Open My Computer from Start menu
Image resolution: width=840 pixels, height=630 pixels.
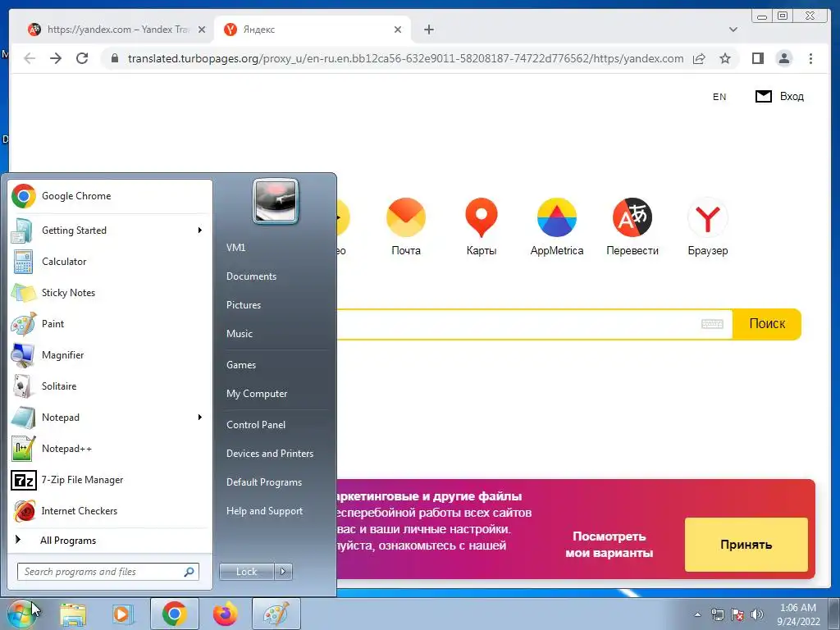pyautogui.click(x=257, y=394)
